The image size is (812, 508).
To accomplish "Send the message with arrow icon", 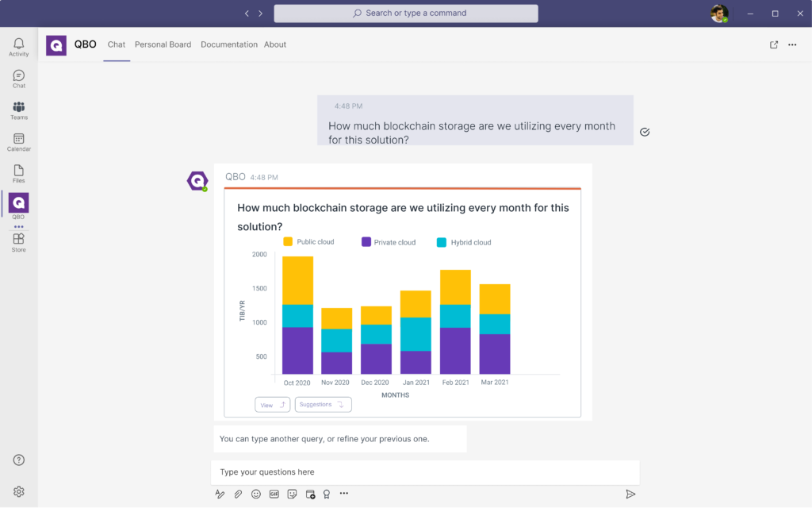I will (x=630, y=494).
